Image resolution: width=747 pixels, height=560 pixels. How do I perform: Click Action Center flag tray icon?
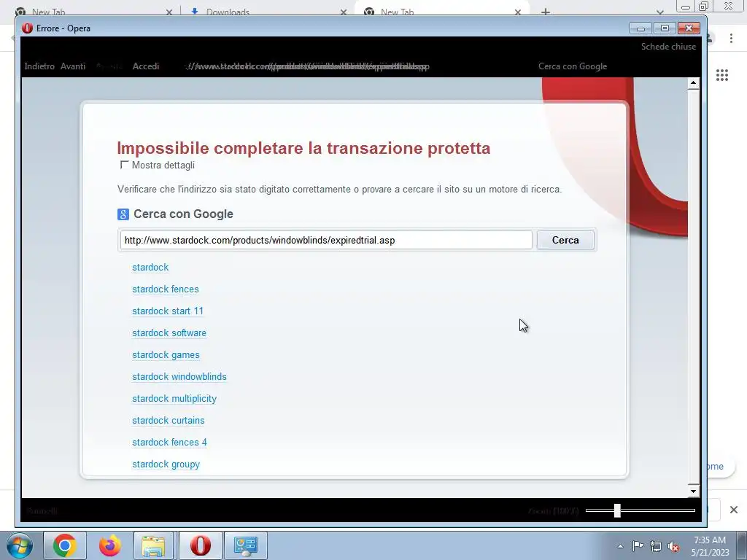638,546
